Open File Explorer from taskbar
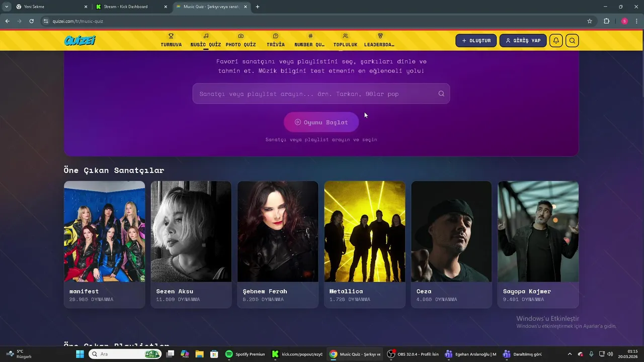The height and width of the screenshot is (362, 644). (199, 354)
